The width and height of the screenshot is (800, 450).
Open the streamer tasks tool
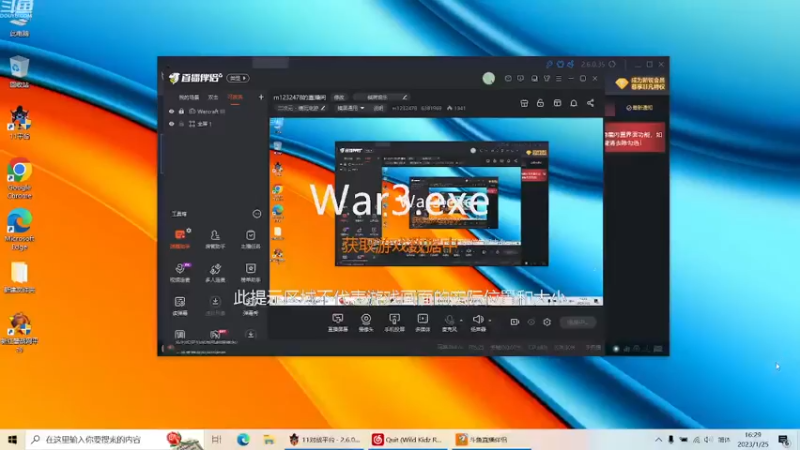click(250, 239)
